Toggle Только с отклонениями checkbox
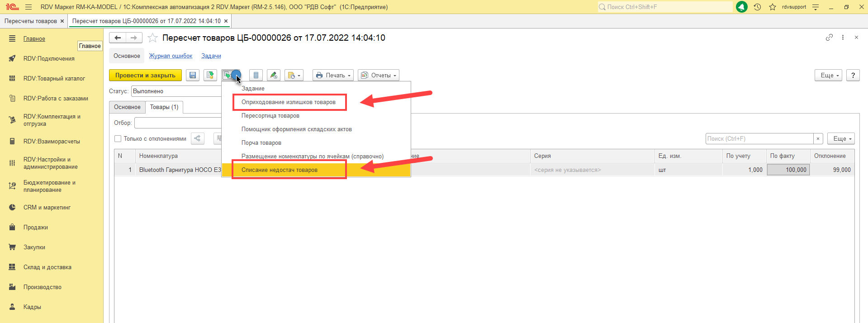This screenshot has width=868, height=323. (118, 139)
